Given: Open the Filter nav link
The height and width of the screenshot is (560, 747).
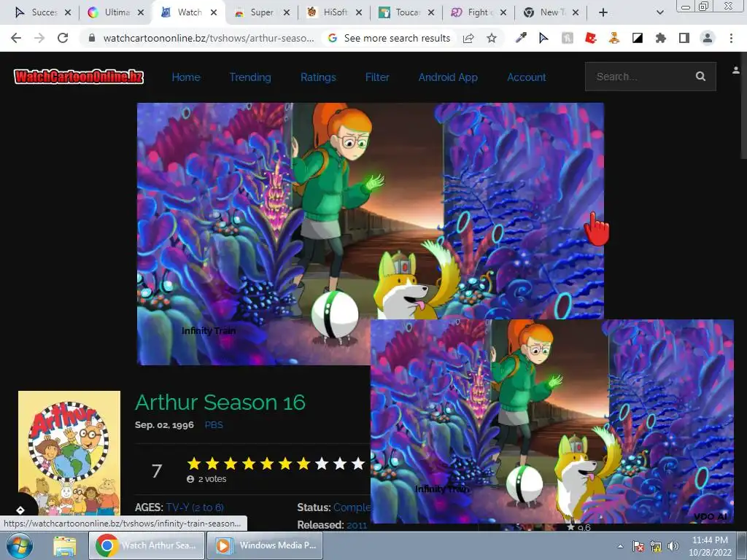Looking at the screenshot, I should (377, 77).
